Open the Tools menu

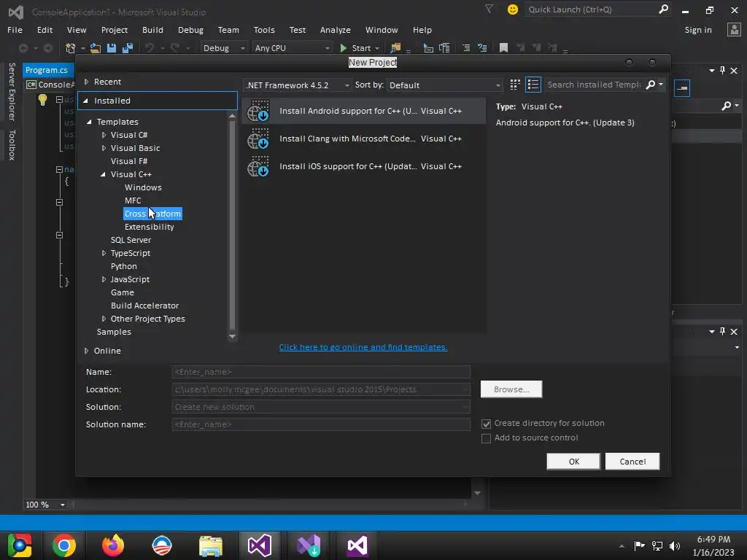264,30
